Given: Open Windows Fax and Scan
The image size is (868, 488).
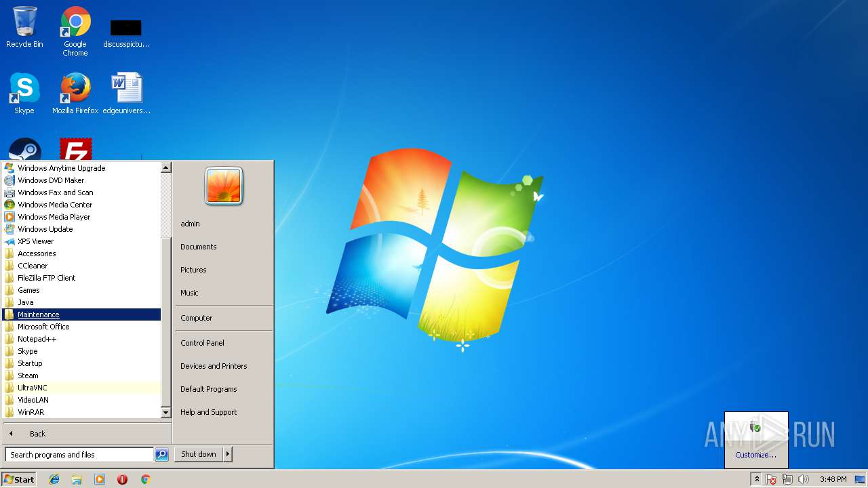Looking at the screenshot, I should 81,192.
